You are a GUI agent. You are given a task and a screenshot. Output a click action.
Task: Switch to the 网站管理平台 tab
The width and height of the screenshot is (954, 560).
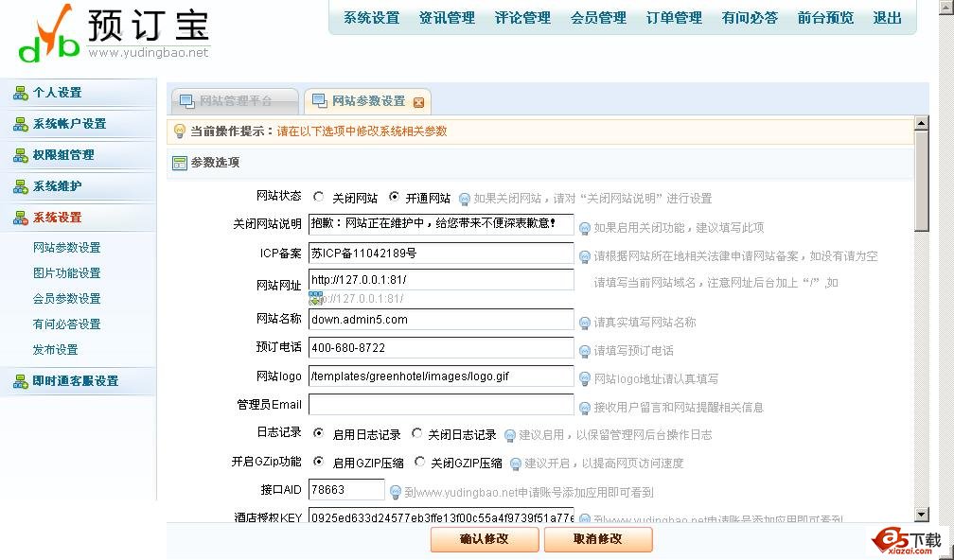(x=235, y=101)
